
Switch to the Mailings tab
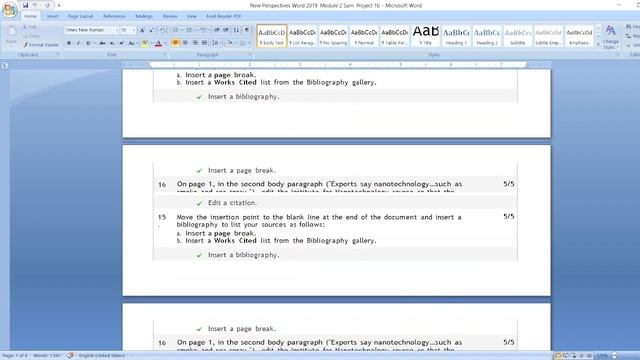[144, 16]
